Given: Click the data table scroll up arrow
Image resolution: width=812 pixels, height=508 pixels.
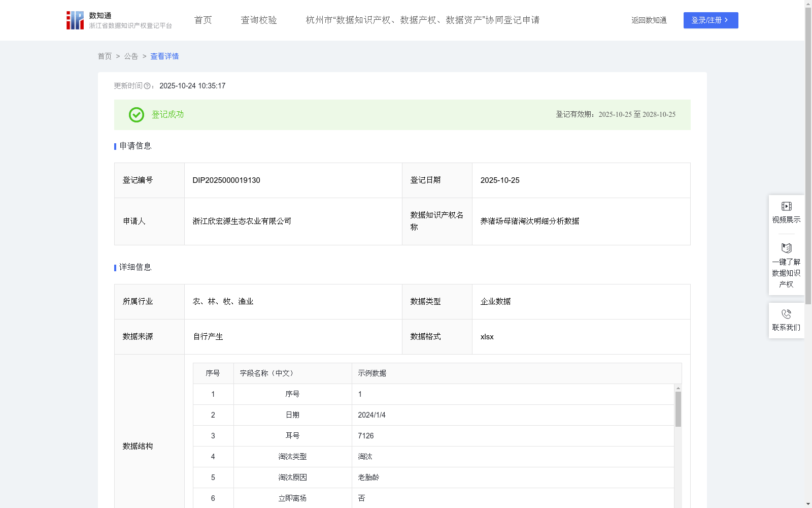Looking at the screenshot, I should (x=678, y=388).
